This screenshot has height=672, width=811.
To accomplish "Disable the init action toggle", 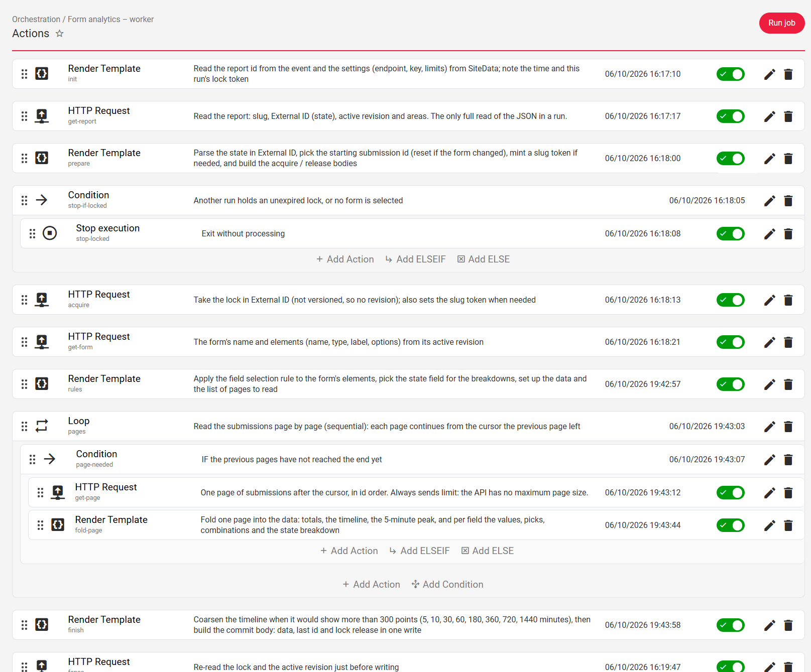I will point(730,74).
